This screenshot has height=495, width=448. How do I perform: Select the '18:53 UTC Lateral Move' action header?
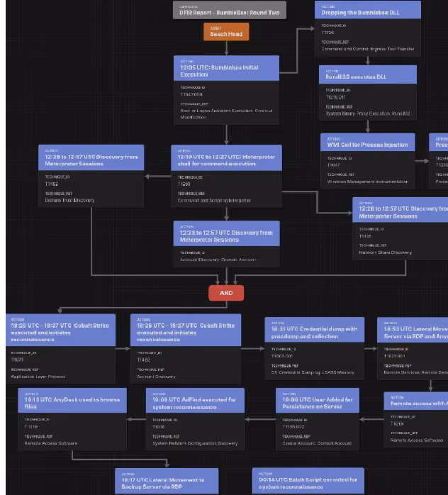(413, 330)
